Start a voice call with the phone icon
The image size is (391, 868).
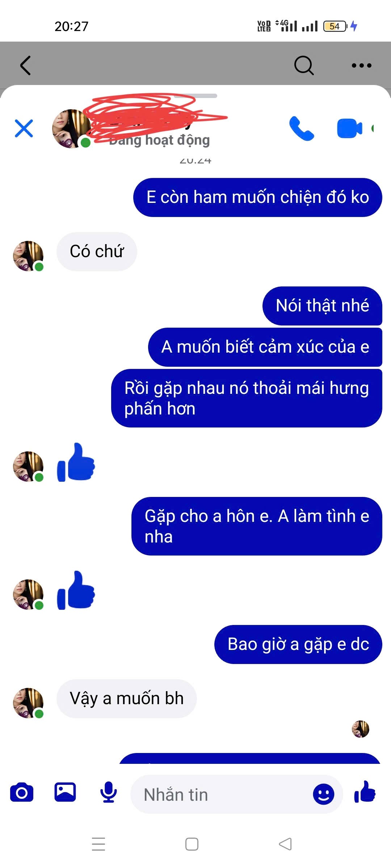coord(302,128)
